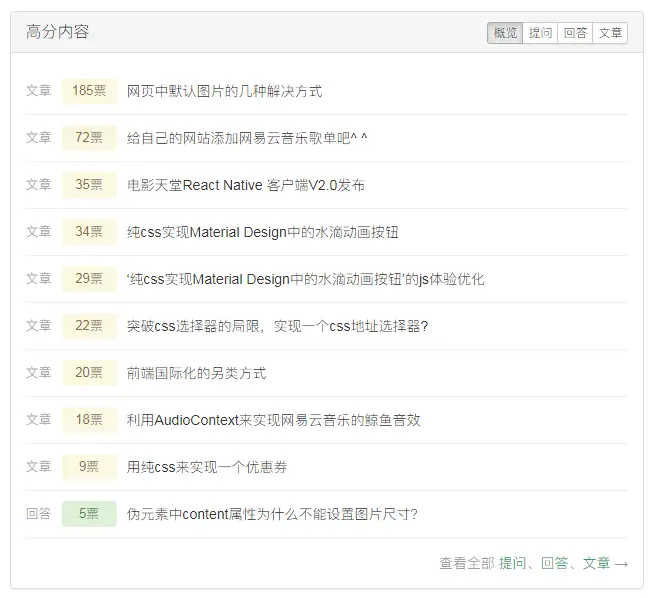Open article 突破css选择器的局限
The height and width of the screenshot is (598, 650).
[277, 326]
